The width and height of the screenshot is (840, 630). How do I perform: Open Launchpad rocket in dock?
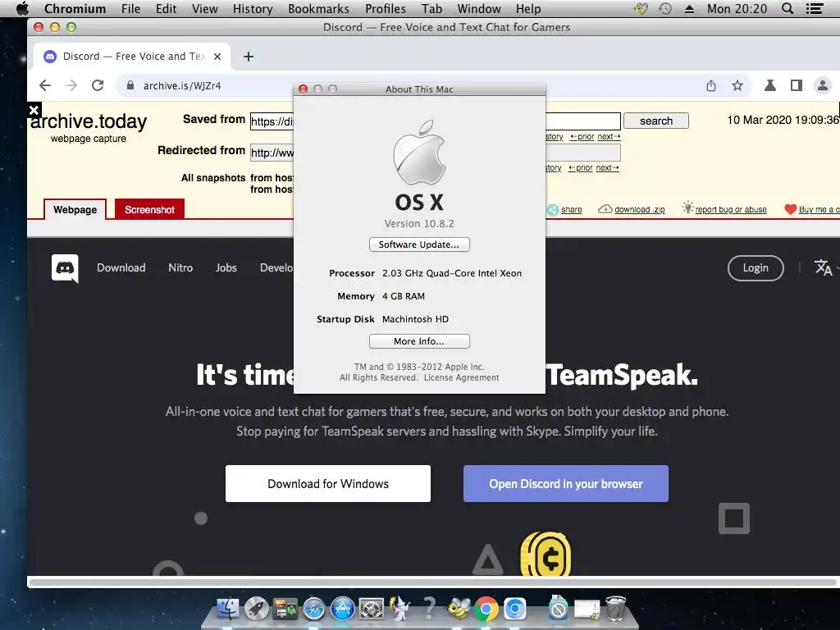(x=256, y=609)
